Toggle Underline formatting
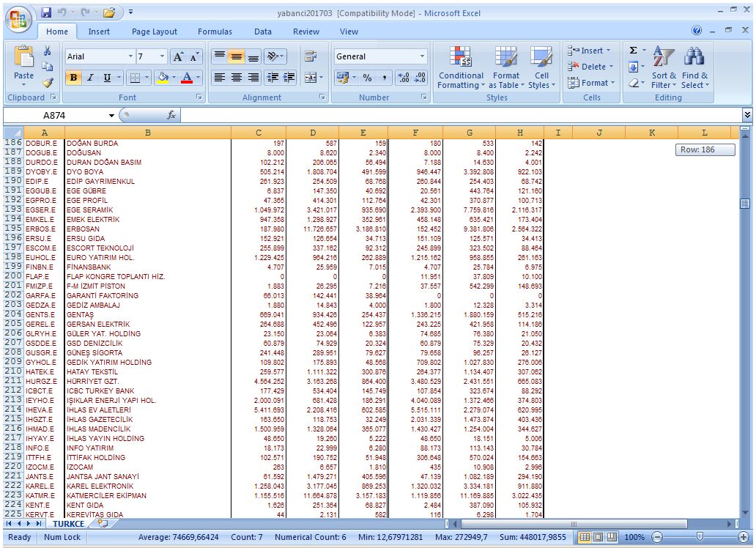The image size is (756, 548). tap(107, 78)
